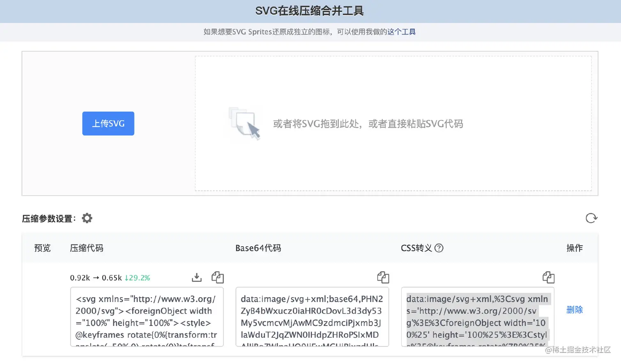Reset the tool using the refresh icon
Image resolution: width=621 pixels, height=364 pixels.
click(591, 218)
